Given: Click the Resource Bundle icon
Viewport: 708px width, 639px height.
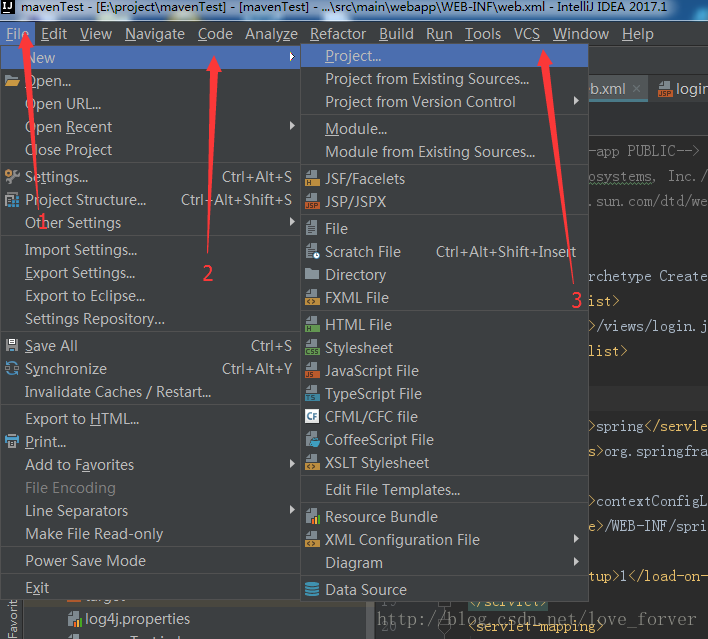Looking at the screenshot, I should [x=312, y=516].
